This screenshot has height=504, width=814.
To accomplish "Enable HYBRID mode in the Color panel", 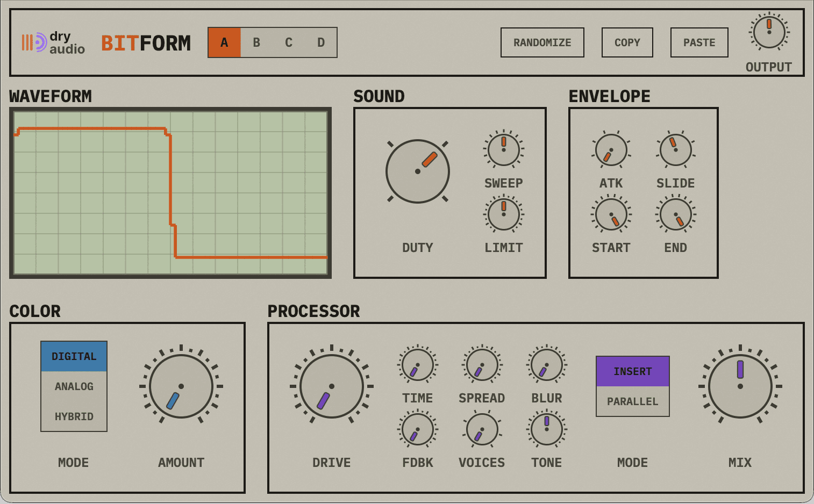I will [74, 416].
